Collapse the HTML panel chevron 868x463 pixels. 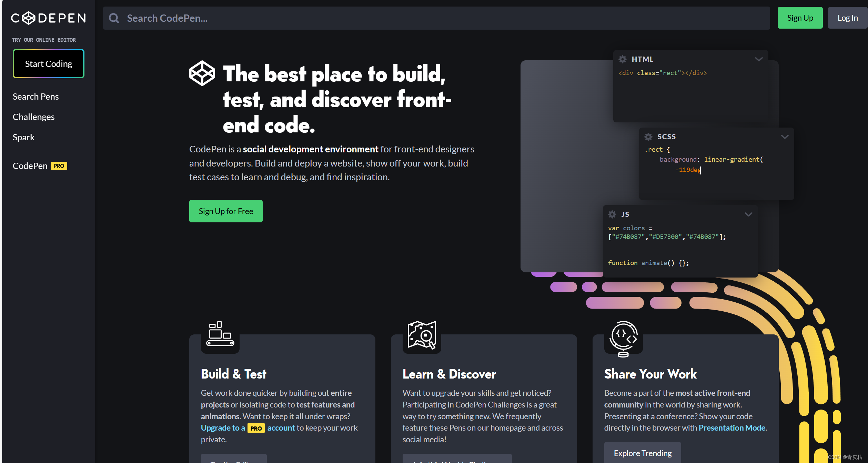[758, 59]
